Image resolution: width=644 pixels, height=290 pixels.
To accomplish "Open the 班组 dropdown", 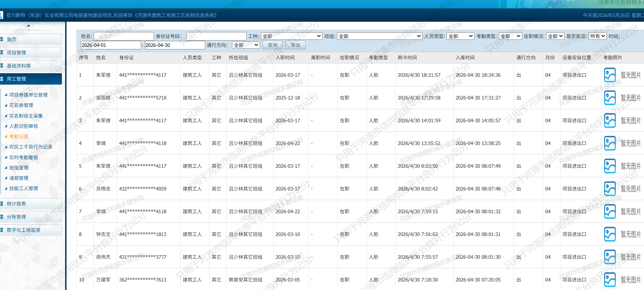I will 380,36.
